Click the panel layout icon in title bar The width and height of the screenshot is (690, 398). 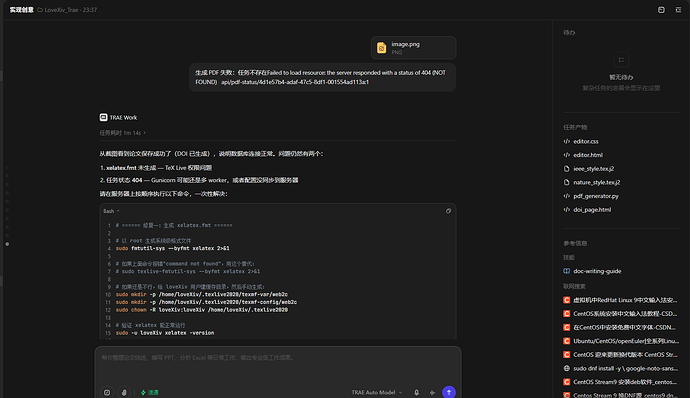coord(661,10)
